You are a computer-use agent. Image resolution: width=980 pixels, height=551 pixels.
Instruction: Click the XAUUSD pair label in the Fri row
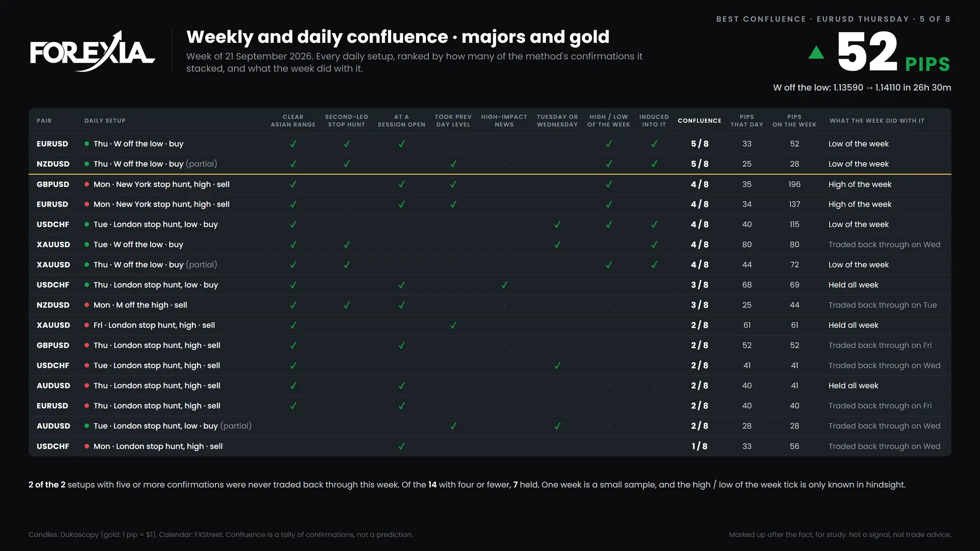(x=53, y=325)
